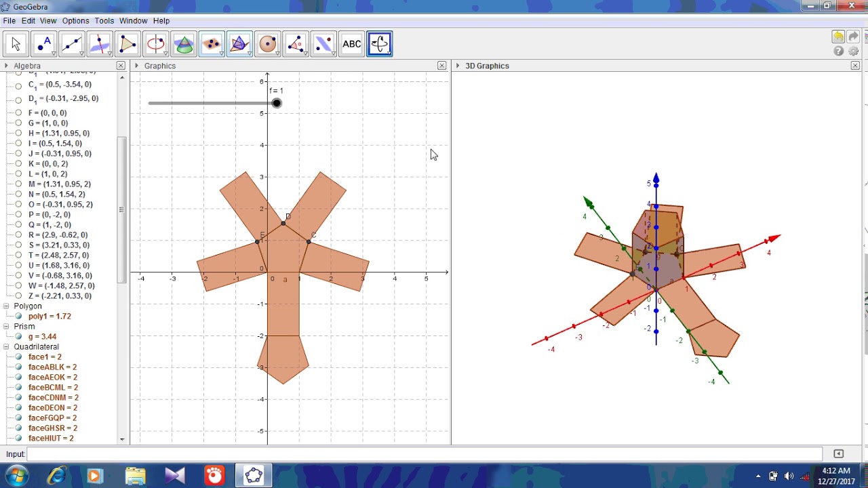Screen dimensions: 868x488
Task: Select the Pyramid tool
Action: (x=239, y=44)
